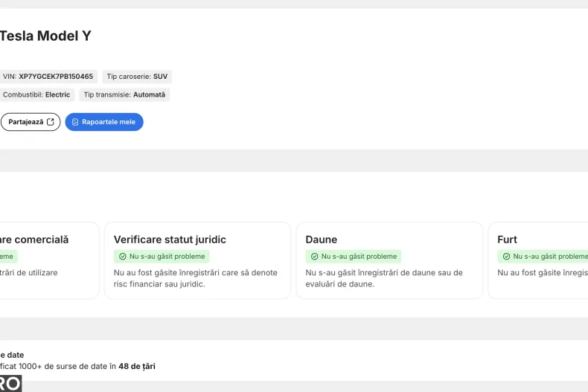The height and width of the screenshot is (392, 588).
Task: Click the description about risc financiar sau juridic
Action: [195, 278]
